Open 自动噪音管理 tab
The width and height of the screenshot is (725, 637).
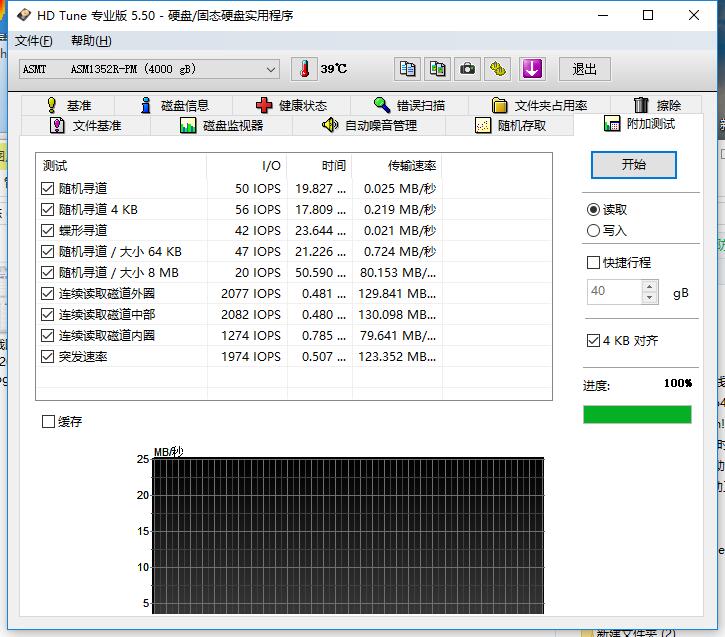pos(369,125)
